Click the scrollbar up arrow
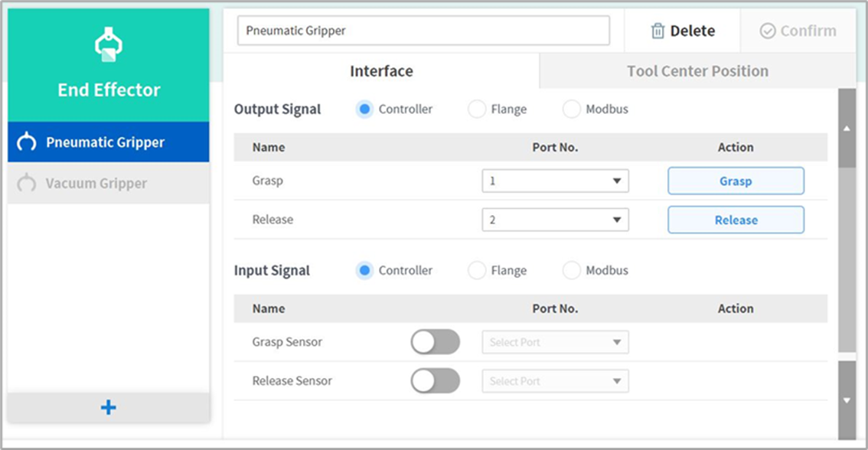Image resolution: width=868 pixels, height=450 pixels. point(846,129)
